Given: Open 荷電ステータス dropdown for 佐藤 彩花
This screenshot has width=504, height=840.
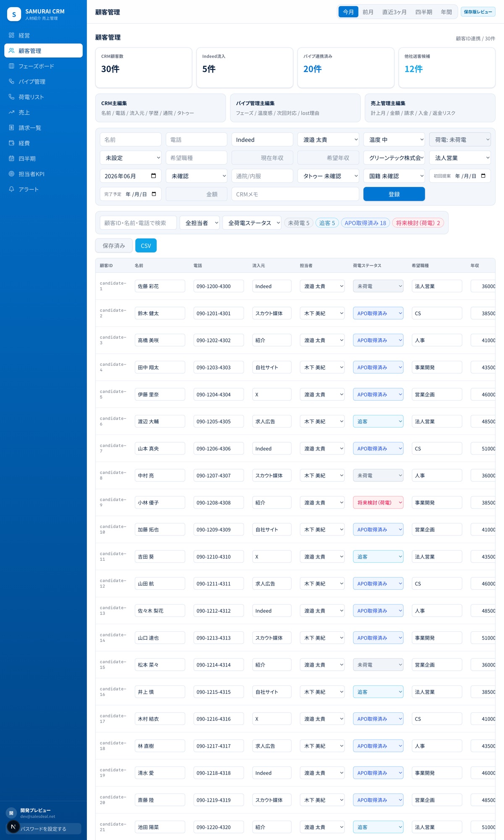Looking at the screenshot, I should click(x=378, y=286).
